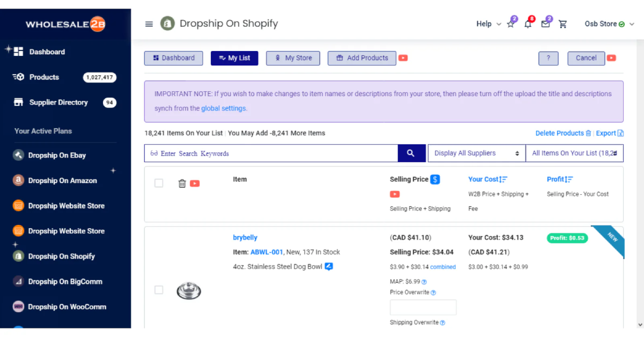Click the combined shipping link
The width and height of the screenshot is (644, 337).
(443, 267)
